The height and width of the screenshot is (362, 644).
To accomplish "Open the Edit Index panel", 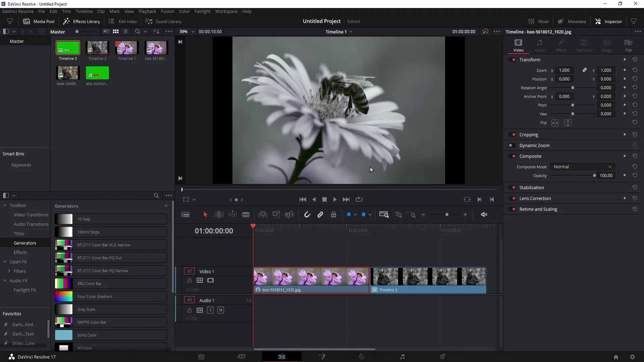I will pos(123,21).
